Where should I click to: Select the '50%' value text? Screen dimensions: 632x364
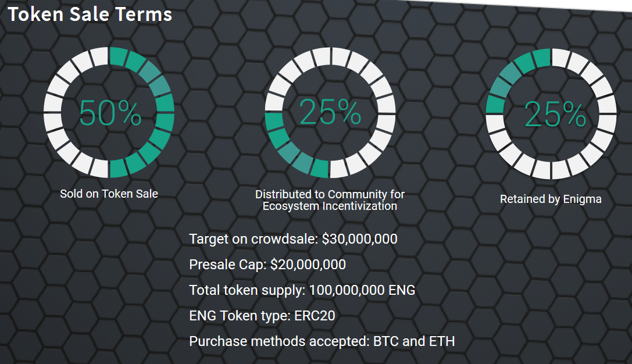tap(110, 113)
